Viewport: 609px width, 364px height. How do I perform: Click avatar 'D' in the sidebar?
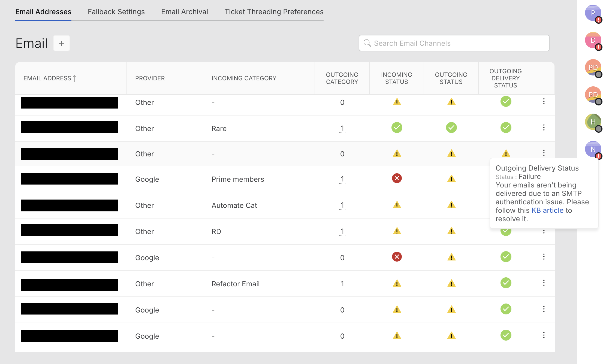pos(593,40)
